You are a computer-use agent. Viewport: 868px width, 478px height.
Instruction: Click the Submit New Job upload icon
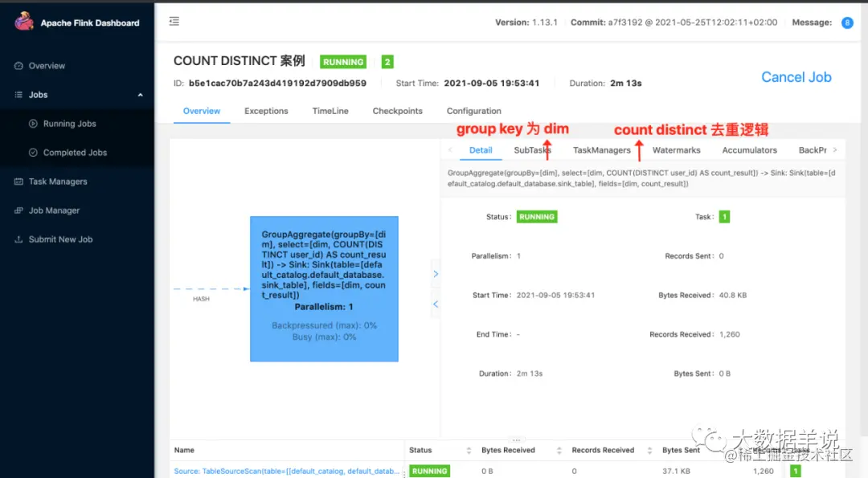[x=18, y=239]
